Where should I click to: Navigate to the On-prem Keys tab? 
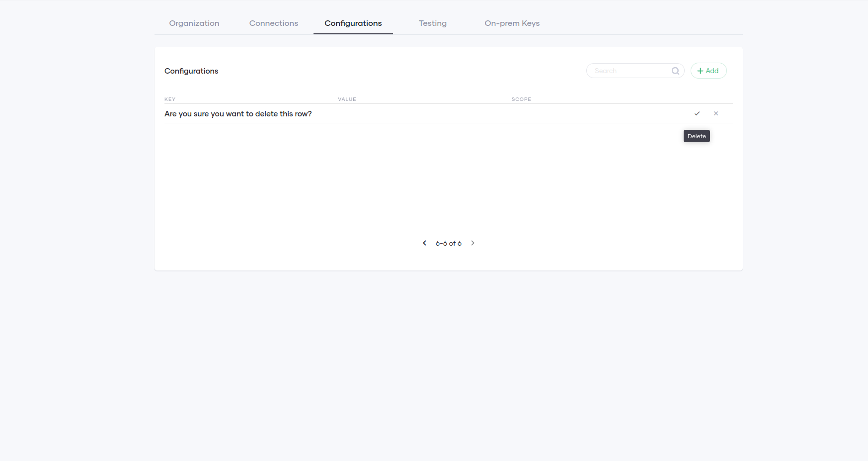(512, 23)
